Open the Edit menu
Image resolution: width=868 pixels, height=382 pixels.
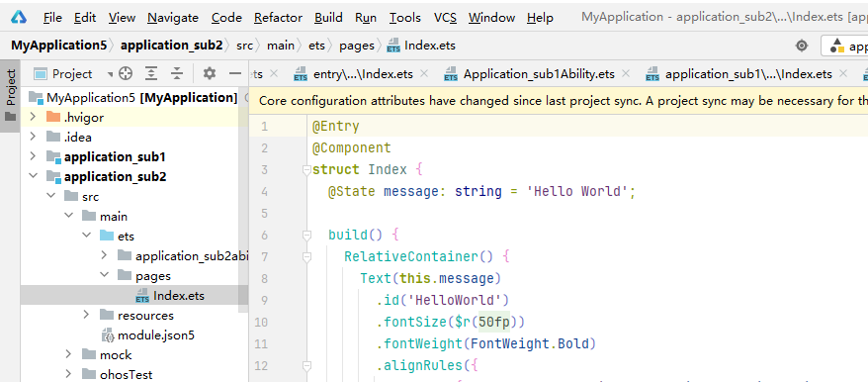pyautogui.click(x=85, y=18)
